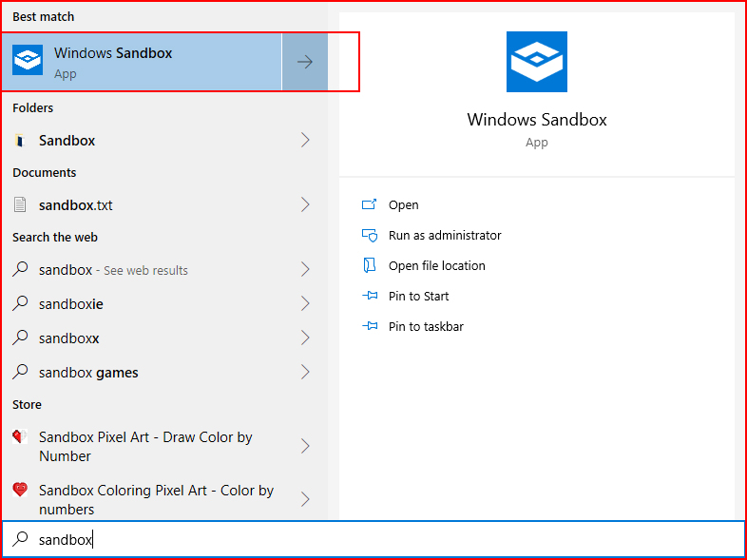Open the Windows Sandbox best match result
Viewport: 747px width, 560px height.
point(142,62)
